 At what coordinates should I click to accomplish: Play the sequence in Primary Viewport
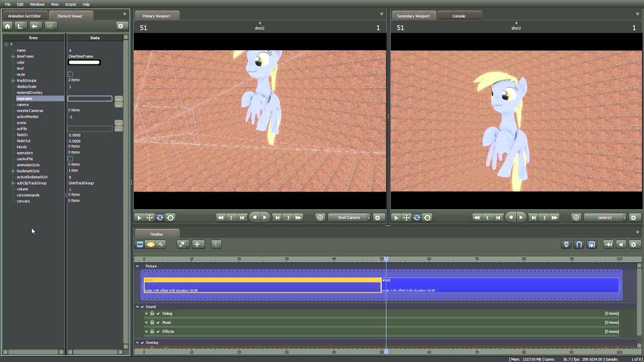265,218
